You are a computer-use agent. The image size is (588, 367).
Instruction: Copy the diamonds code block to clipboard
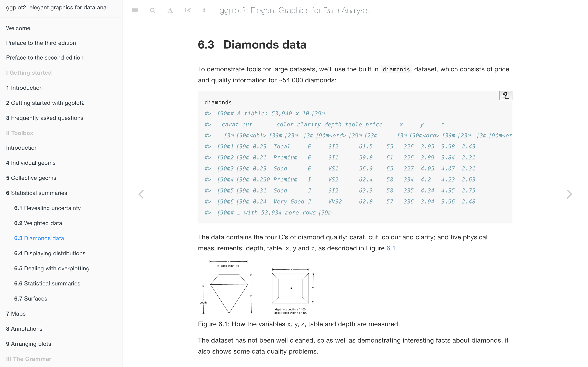pyautogui.click(x=506, y=95)
